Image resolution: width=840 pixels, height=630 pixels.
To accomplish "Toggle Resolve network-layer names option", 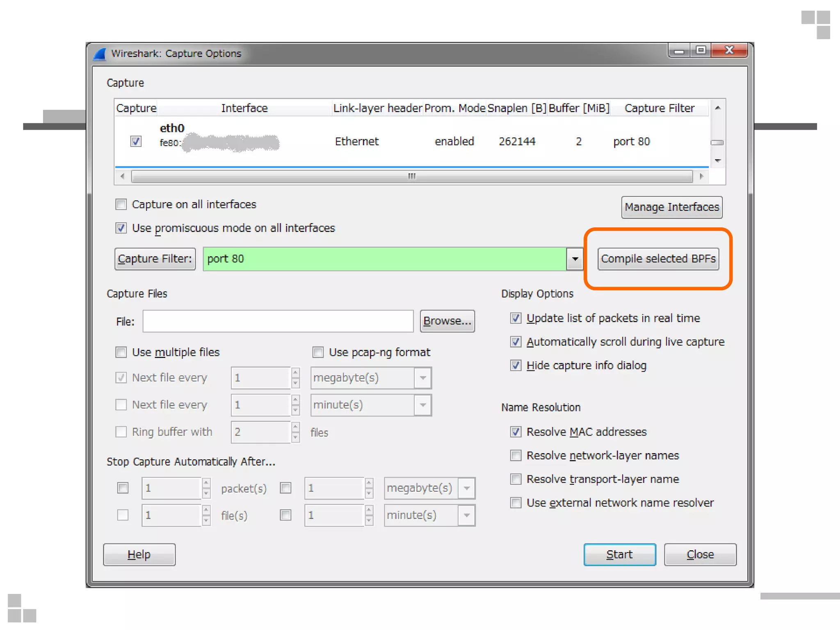I will pyautogui.click(x=516, y=455).
